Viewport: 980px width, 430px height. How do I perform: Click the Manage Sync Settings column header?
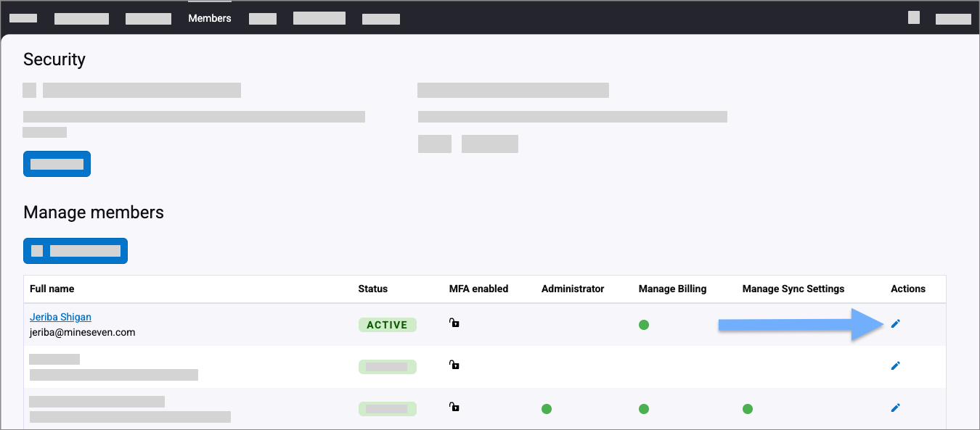click(x=793, y=289)
